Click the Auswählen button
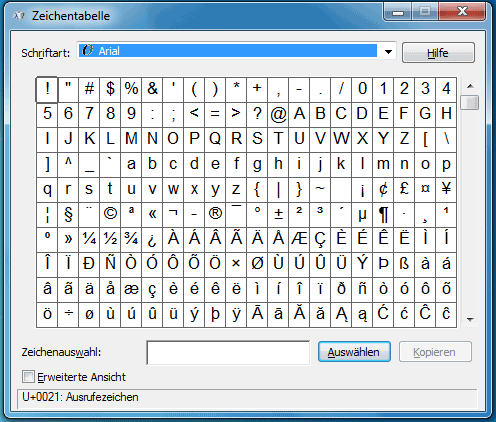The width and height of the screenshot is (496, 422). 354,352
